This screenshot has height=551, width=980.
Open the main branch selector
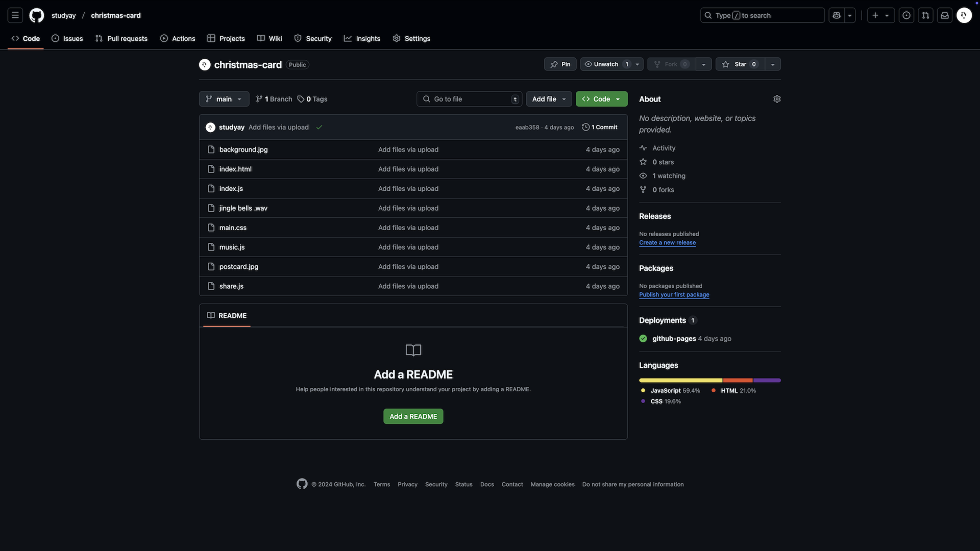(x=224, y=99)
